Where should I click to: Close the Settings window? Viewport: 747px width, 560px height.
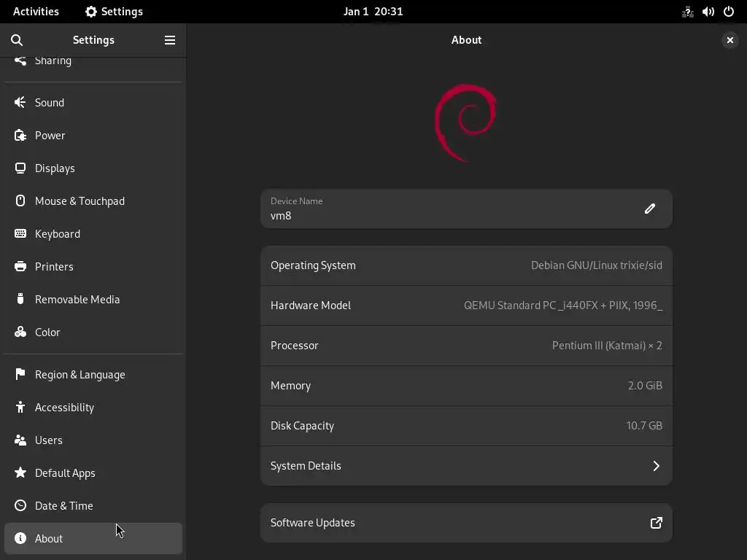point(729,40)
